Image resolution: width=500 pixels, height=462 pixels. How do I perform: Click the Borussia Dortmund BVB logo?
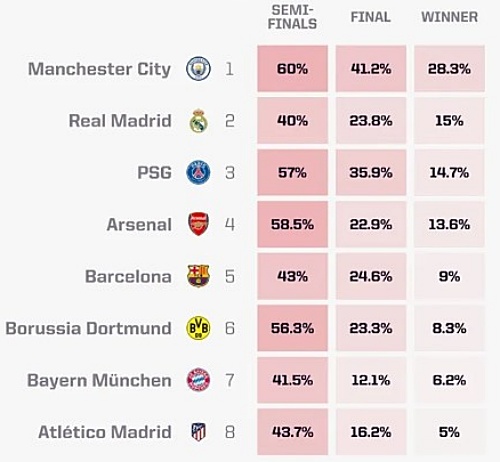tap(198, 328)
